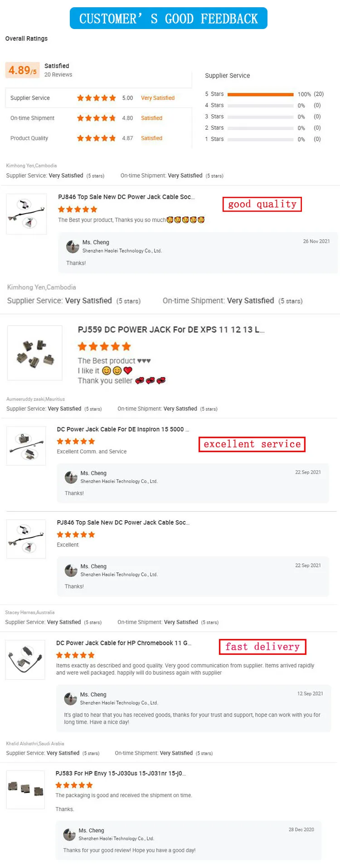This screenshot has height=868, width=340.
Task: Click the HP Chromebook product thumbnail
Action: [x=25, y=660]
